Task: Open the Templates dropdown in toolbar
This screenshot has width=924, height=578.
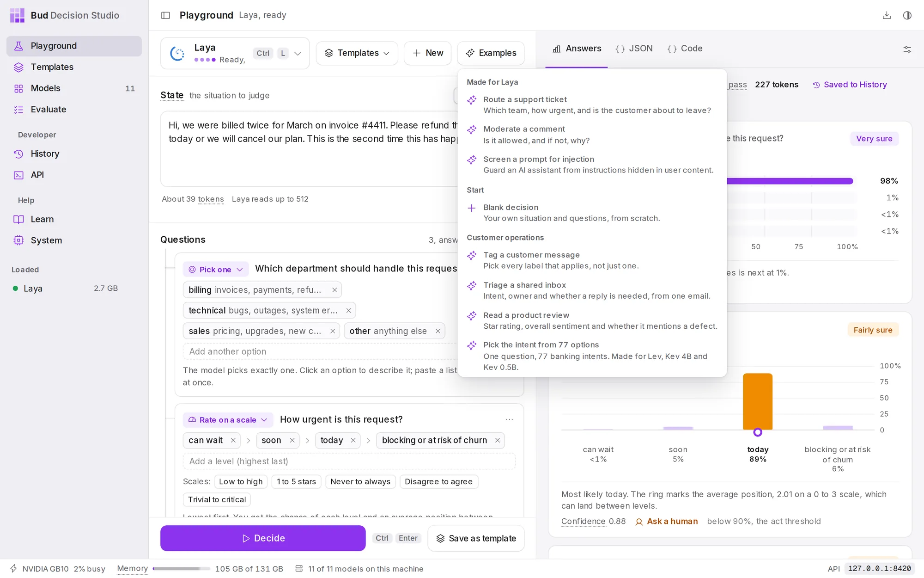Action: pyautogui.click(x=357, y=53)
